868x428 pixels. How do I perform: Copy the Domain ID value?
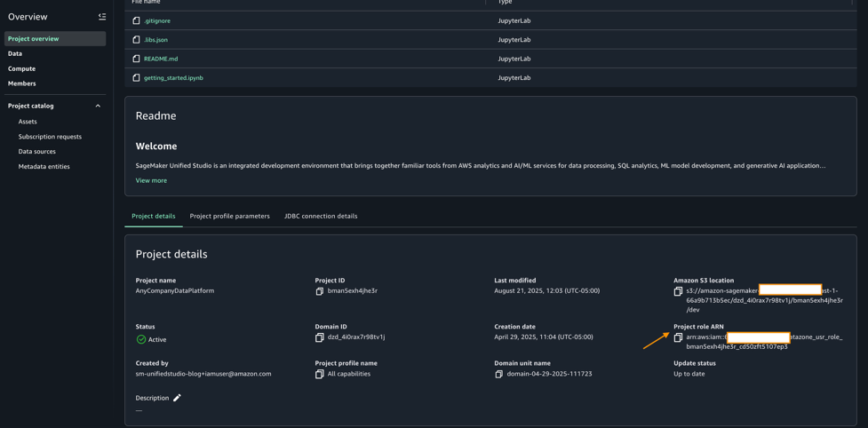[x=320, y=337]
